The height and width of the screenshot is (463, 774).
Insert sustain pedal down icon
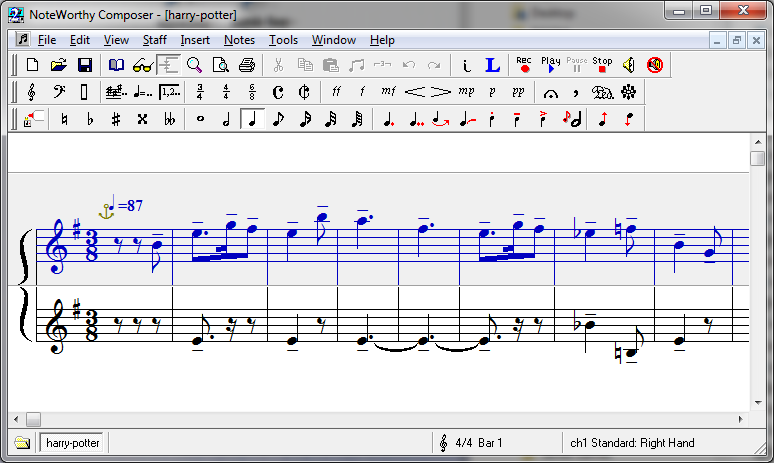pyautogui.click(x=602, y=92)
